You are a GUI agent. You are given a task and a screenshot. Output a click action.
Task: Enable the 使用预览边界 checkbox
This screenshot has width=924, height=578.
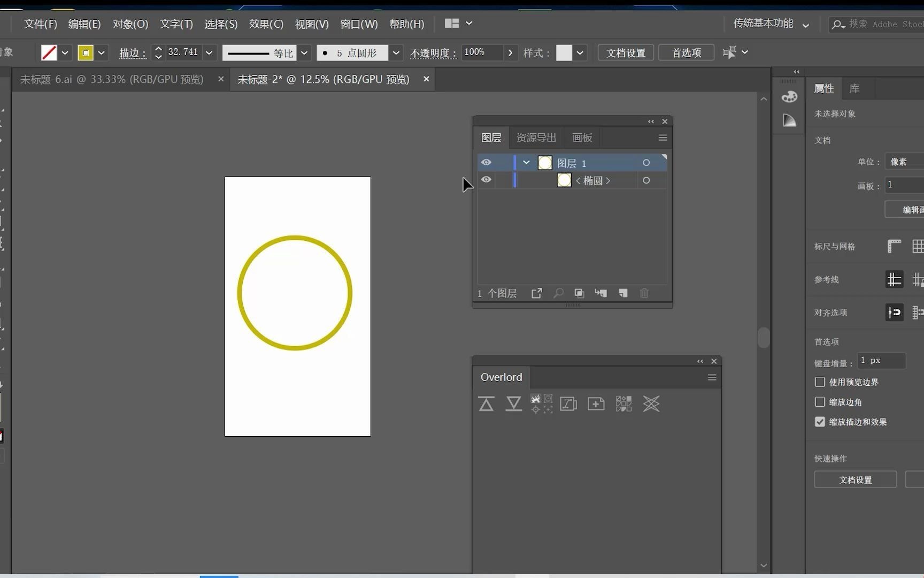point(820,382)
